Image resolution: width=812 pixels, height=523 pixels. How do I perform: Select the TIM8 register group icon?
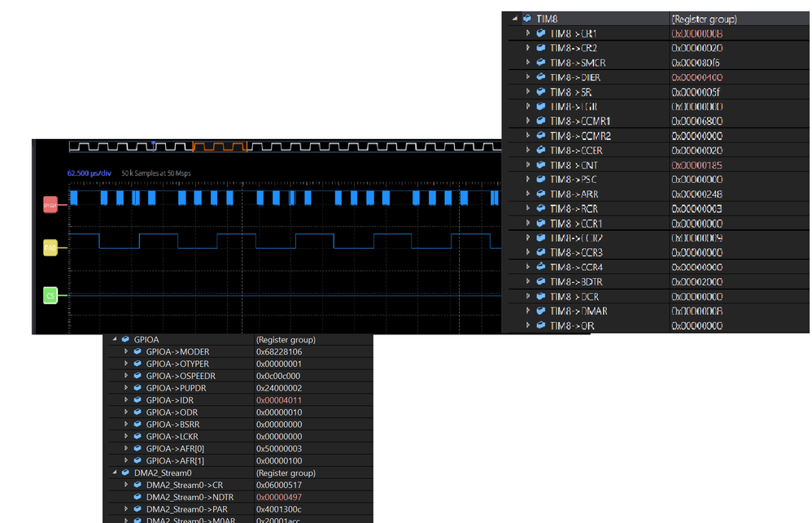[528, 16]
